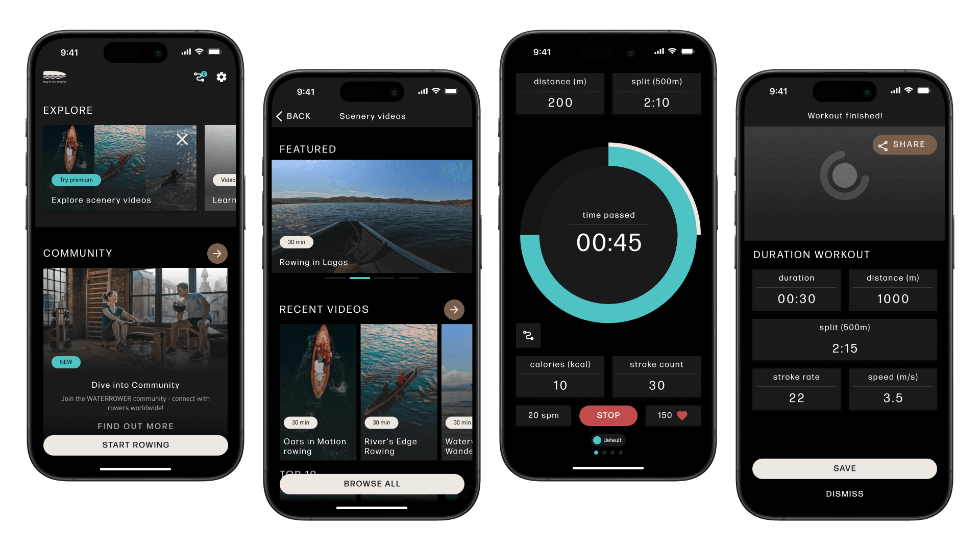The width and height of the screenshot is (980, 551).
Task: Click START ROWING button on home screen
Action: click(x=135, y=444)
